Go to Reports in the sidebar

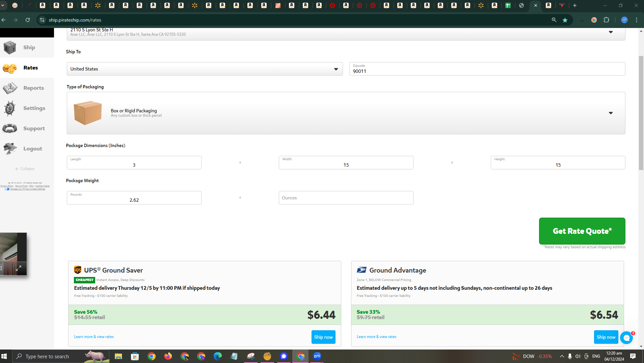tap(27, 88)
